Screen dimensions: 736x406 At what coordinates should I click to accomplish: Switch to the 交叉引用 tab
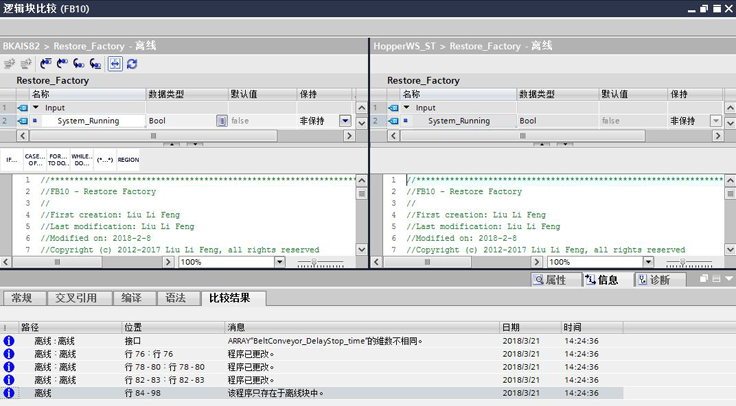[x=77, y=298]
